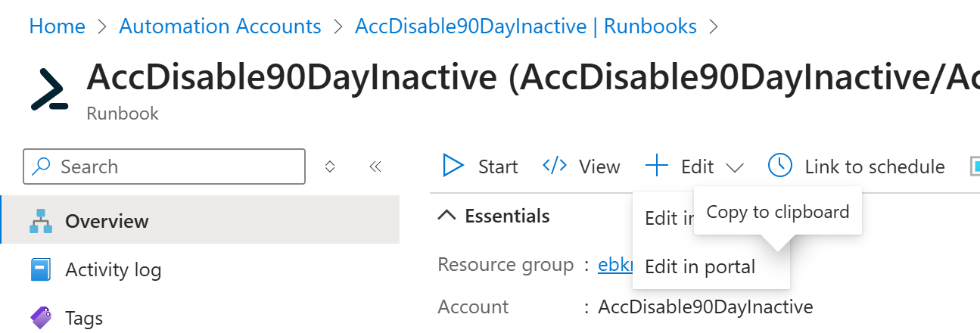980x333 pixels.
Task: Collapse the sidebar with double chevron
Action: point(375,166)
